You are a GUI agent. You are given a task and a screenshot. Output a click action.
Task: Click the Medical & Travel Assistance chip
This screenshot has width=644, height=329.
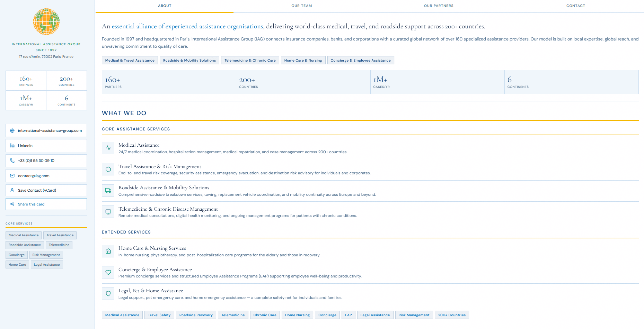pos(130,60)
